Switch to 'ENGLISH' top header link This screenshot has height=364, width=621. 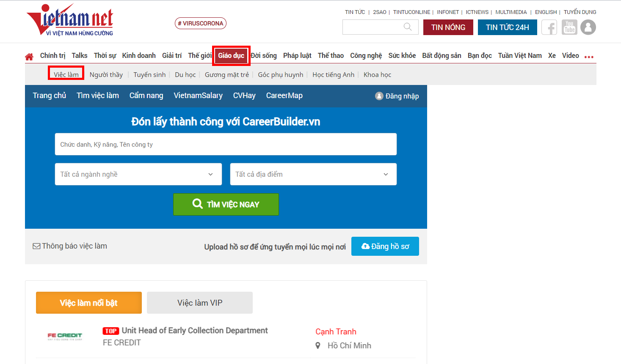coord(546,12)
